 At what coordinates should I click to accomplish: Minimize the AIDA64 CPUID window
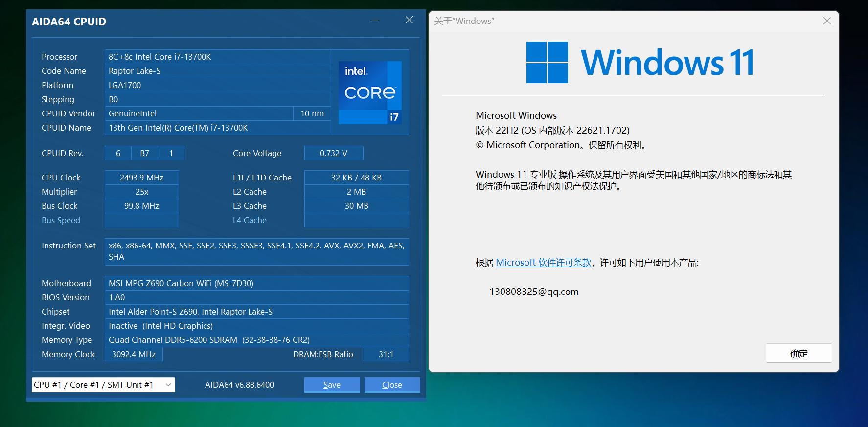tap(375, 20)
